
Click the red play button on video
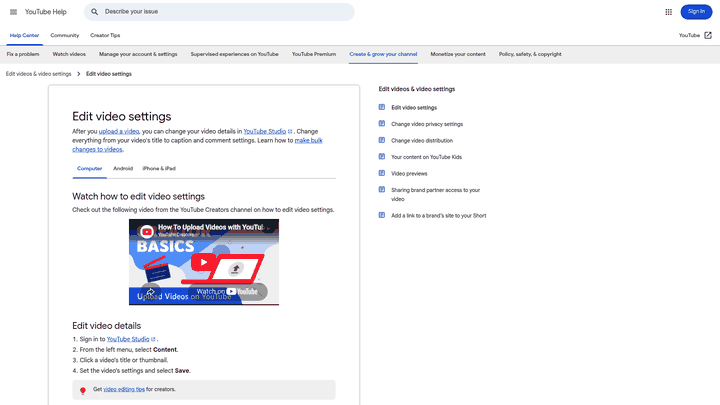click(x=203, y=263)
